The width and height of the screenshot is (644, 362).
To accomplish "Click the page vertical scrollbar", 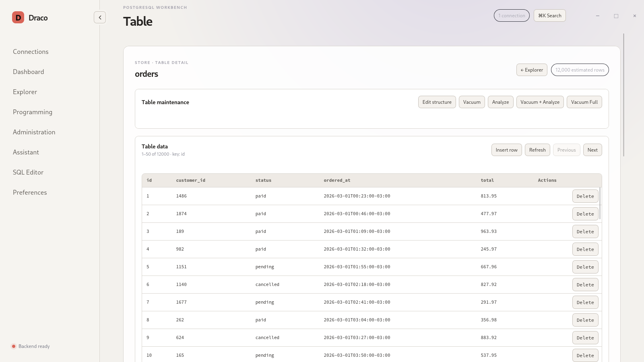I will [623, 95].
